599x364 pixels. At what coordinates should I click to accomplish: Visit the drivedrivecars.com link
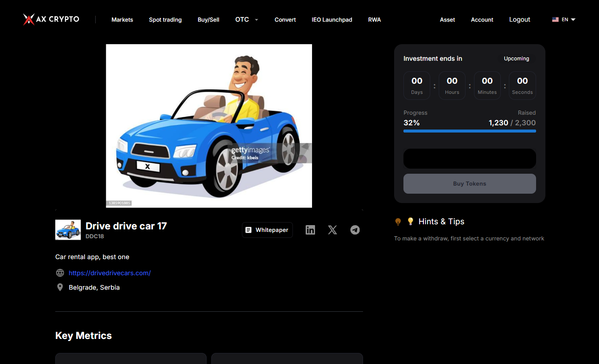110,273
